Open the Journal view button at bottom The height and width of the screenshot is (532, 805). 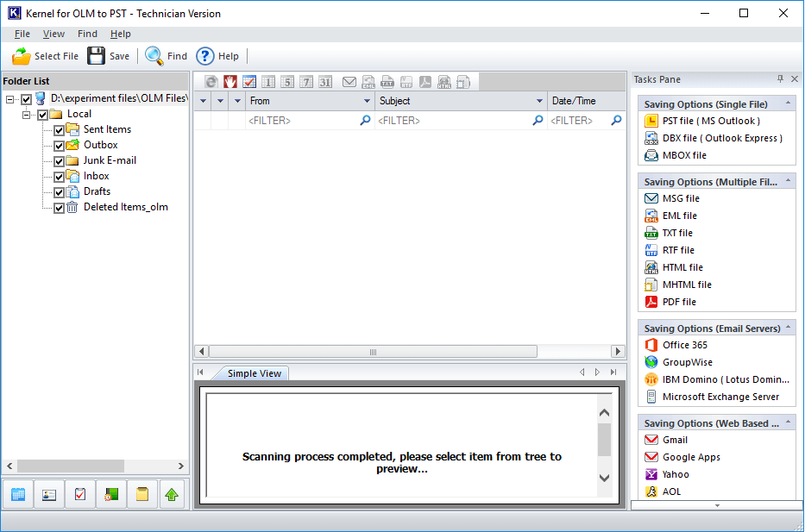point(111,494)
